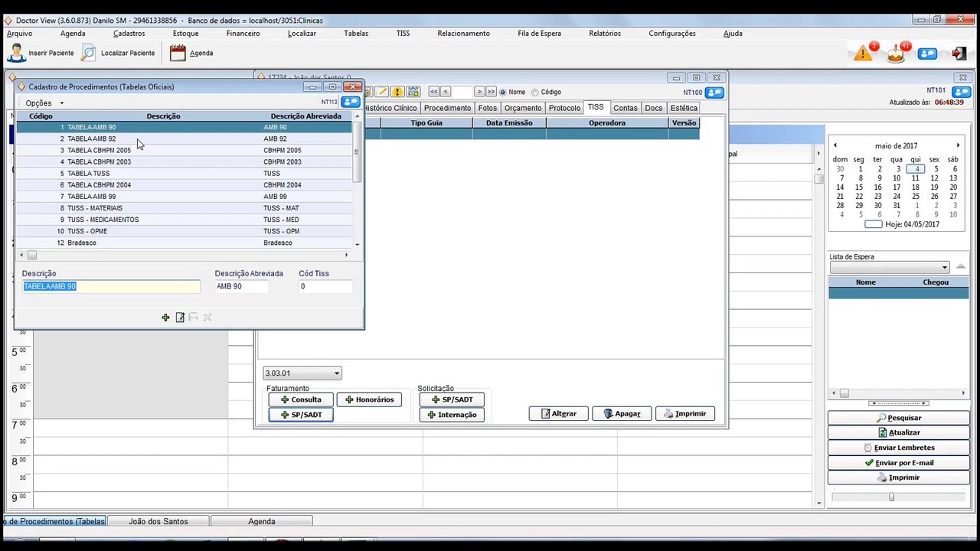Image resolution: width=980 pixels, height=551 pixels.
Task: Open the warning alerts icon with badge 3
Action: [864, 53]
